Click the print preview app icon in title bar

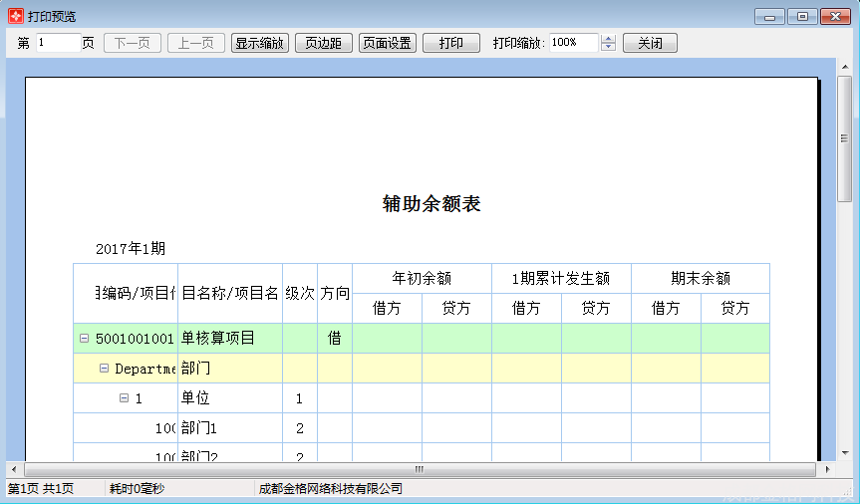[15, 16]
